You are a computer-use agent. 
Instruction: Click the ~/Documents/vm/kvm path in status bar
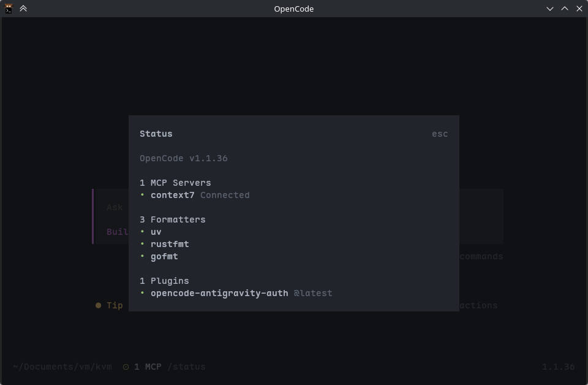coord(62,367)
